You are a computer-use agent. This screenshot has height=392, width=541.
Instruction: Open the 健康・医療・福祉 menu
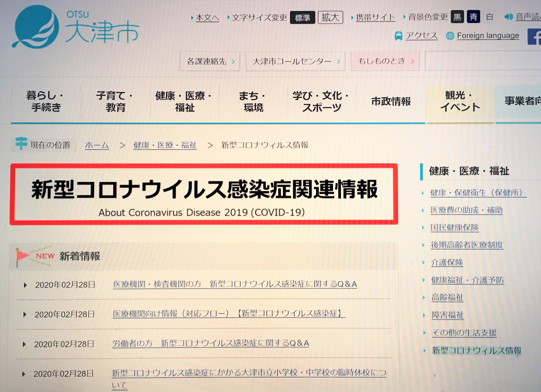(185, 102)
